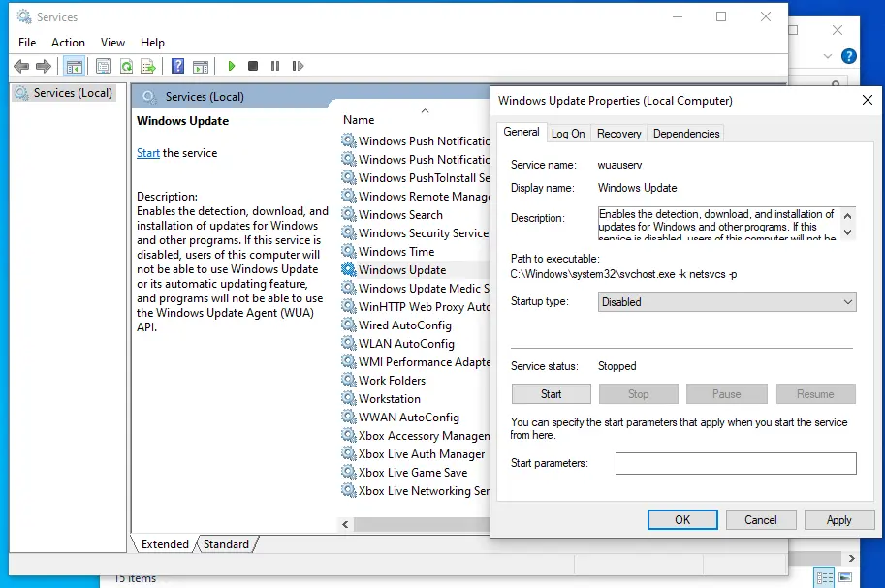Click the Apply button
The height and width of the screenshot is (588, 885).
pos(838,520)
